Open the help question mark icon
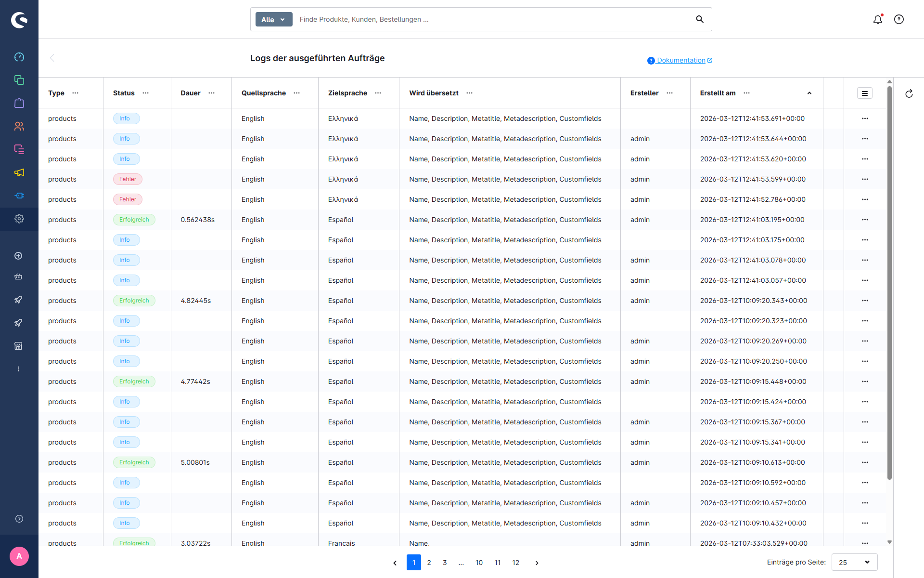This screenshot has height=578, width=924. click(x=899, y=19)
